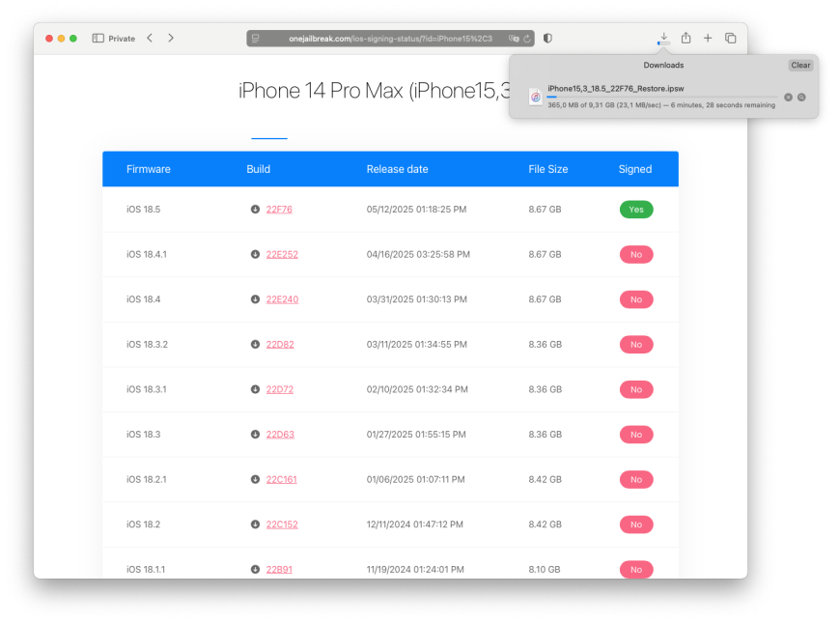Go back to previous page
The height and width of the screenshot is (623, 840).
point(150,38)
